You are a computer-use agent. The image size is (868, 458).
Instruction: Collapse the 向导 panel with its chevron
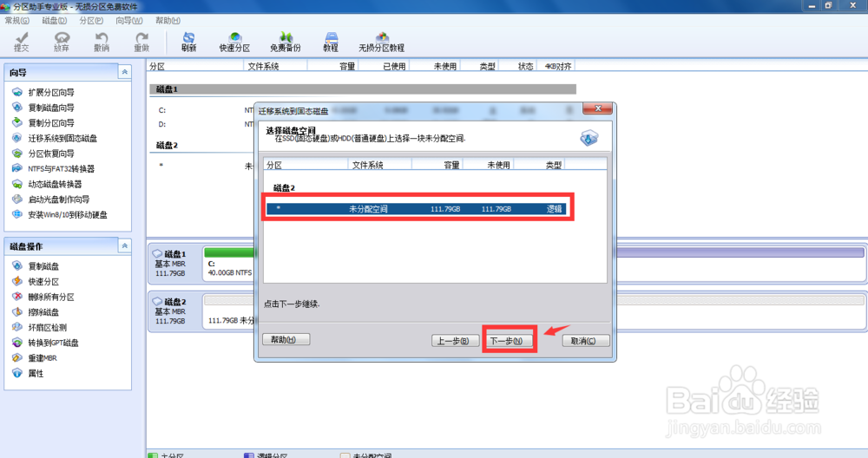pyautogui.click(x=124, y=72)
